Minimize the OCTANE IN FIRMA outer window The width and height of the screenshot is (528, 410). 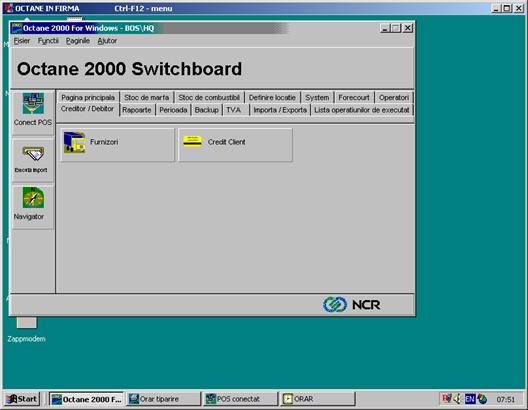[496, 8]
